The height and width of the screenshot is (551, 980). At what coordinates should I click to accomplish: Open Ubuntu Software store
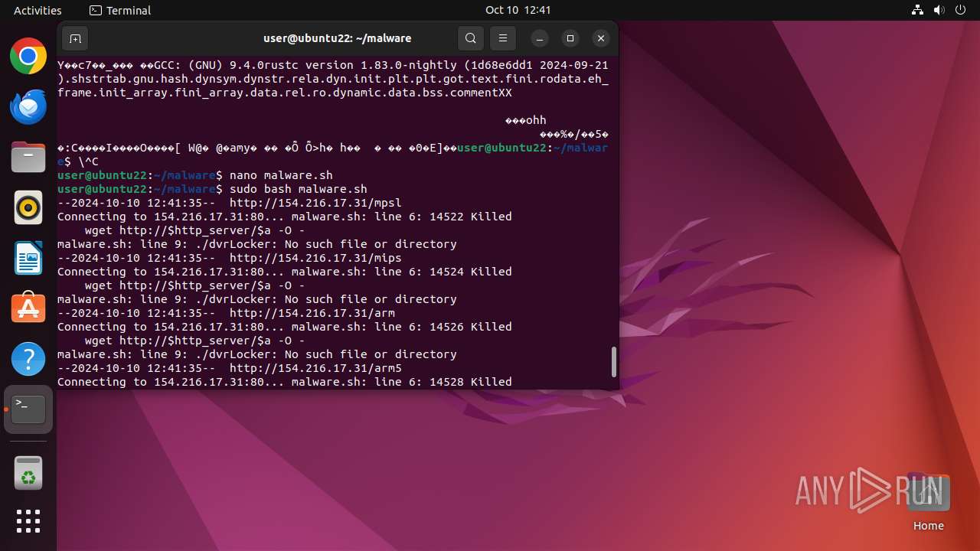point(28,308)
